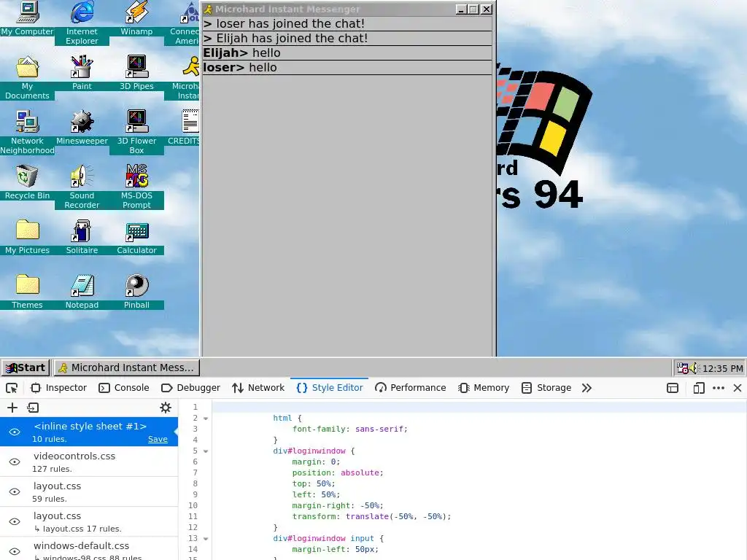The image size is (747, 560).
Task: Click the 12:35 PM taskbar clock
Action: [x=722, y=368]
